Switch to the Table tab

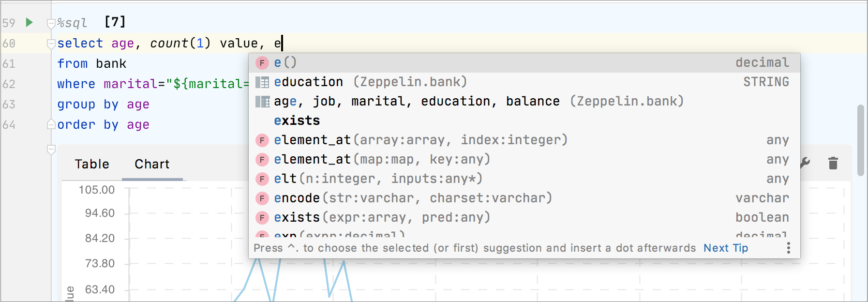click(x=92, y=164)
